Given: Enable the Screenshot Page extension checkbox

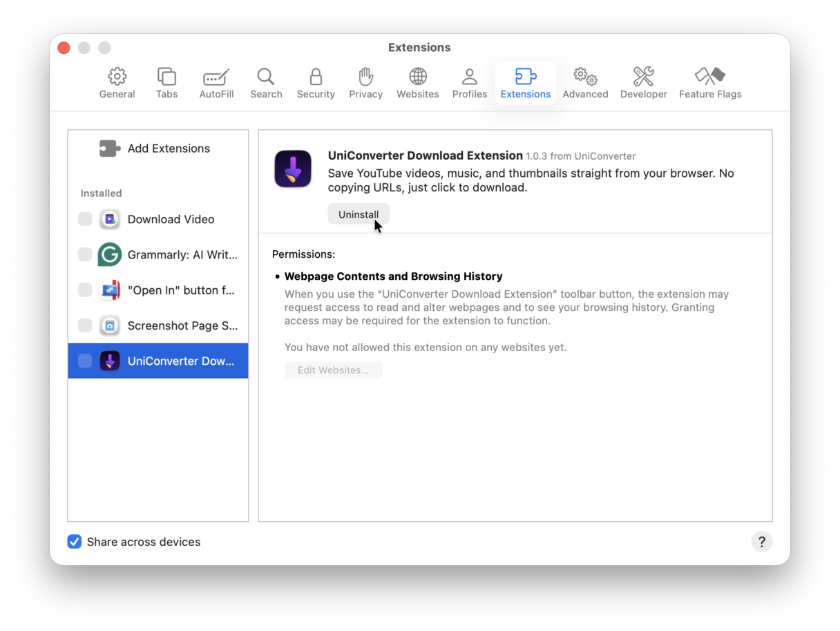Looking at the screenshot, I should (x=85, y=326).
